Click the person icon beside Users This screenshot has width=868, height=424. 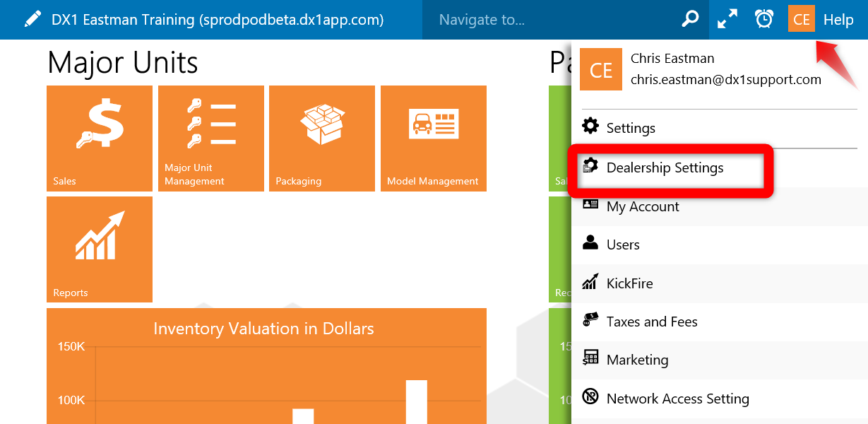coord(590,242)
